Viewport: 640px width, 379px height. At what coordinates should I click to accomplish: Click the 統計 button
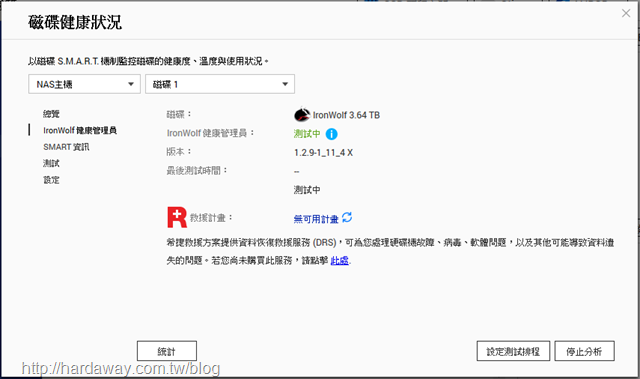point(167,351)
